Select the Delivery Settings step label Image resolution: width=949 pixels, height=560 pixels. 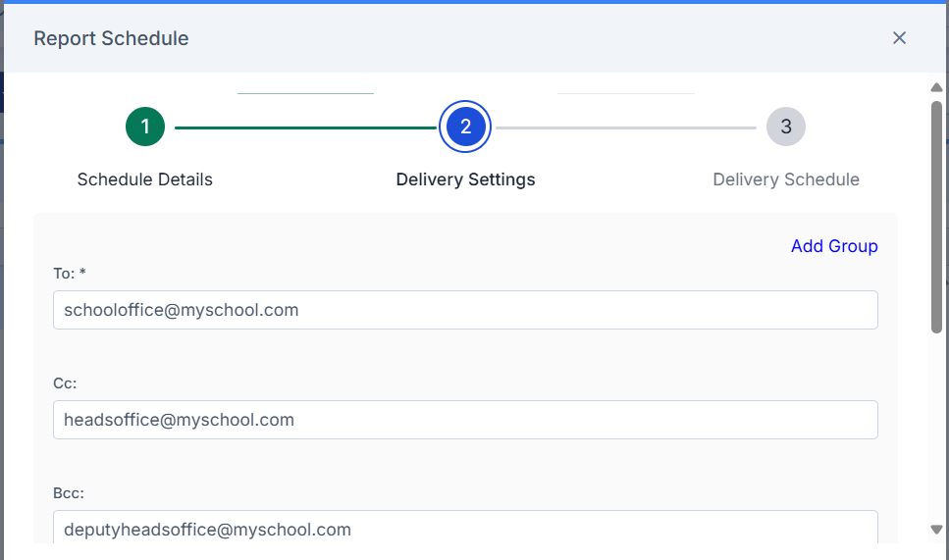(x=465, y=179)
